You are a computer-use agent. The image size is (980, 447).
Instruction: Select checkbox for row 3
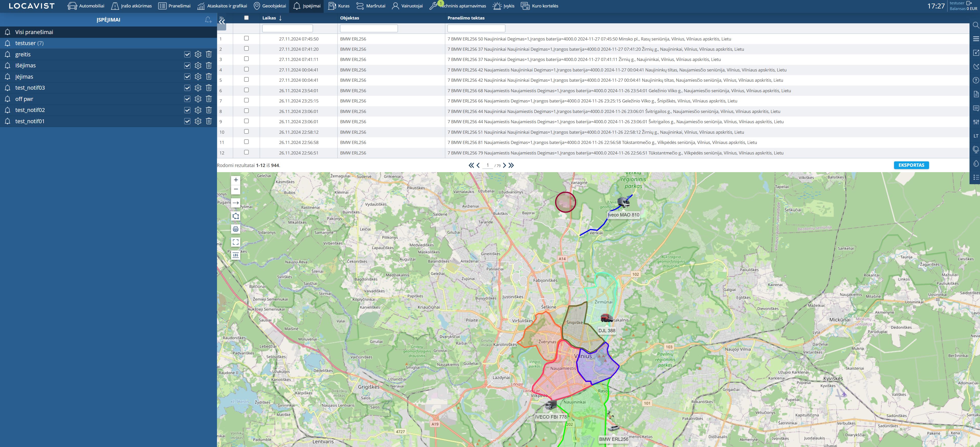coord(246,59)
